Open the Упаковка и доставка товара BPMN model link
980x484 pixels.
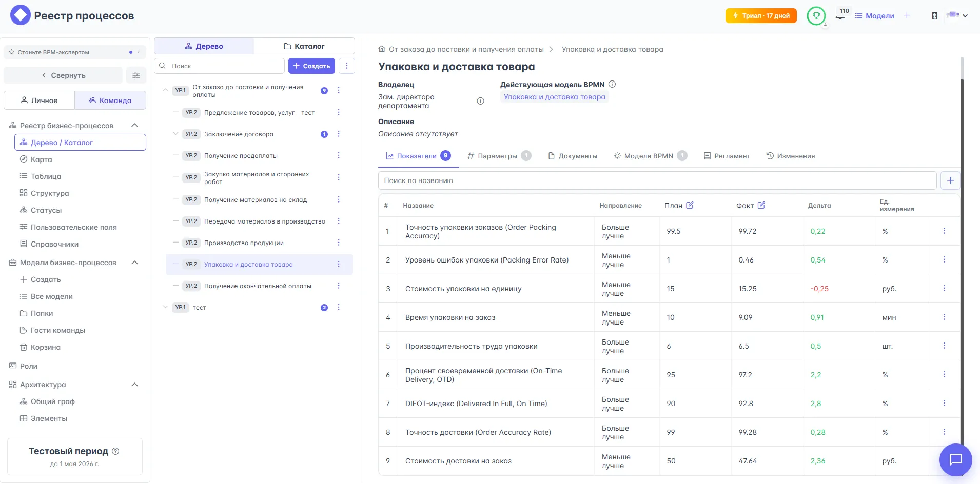(554, 97)
